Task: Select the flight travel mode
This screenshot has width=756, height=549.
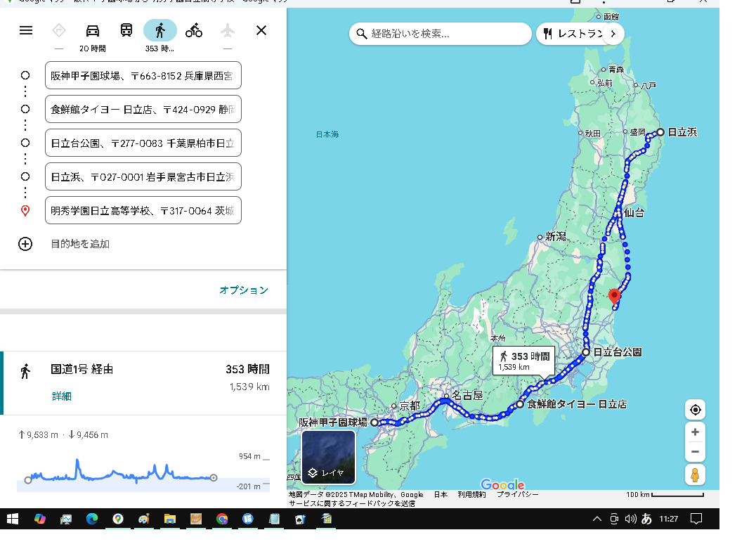Action: point(228,31)
